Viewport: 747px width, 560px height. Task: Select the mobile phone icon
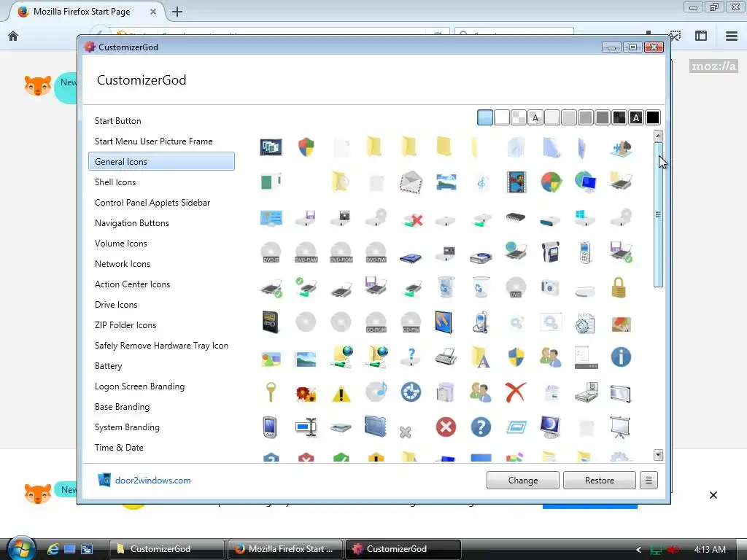585,252
